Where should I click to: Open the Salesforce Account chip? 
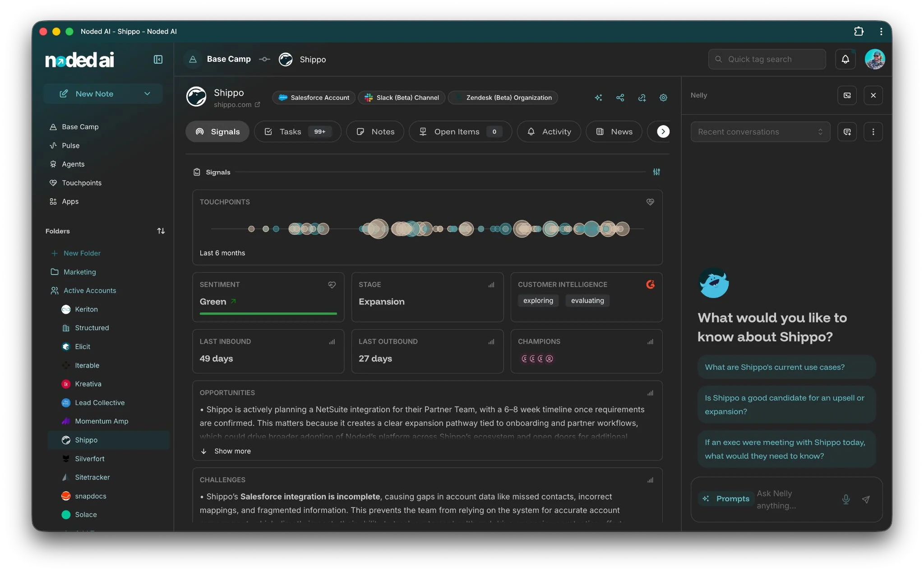pos(314,98)
